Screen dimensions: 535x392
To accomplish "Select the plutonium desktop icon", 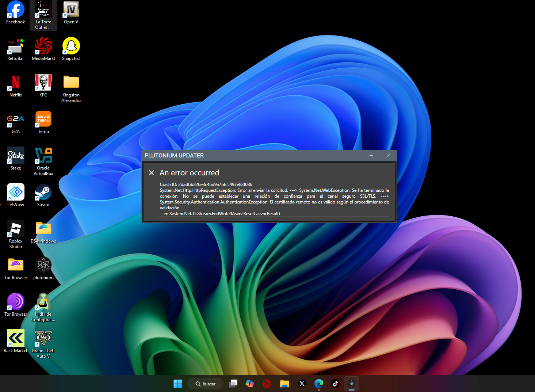I will [43, 269].
